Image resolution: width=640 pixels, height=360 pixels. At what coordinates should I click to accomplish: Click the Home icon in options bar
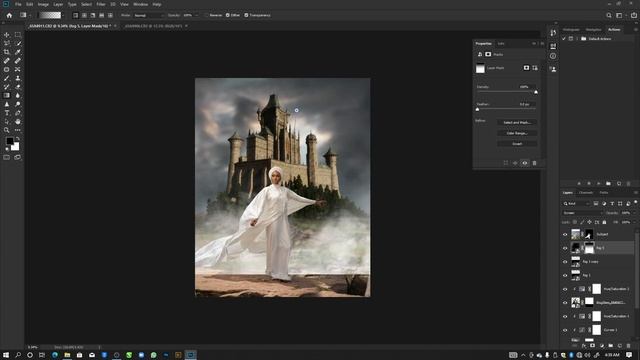(x=9, y=15)
